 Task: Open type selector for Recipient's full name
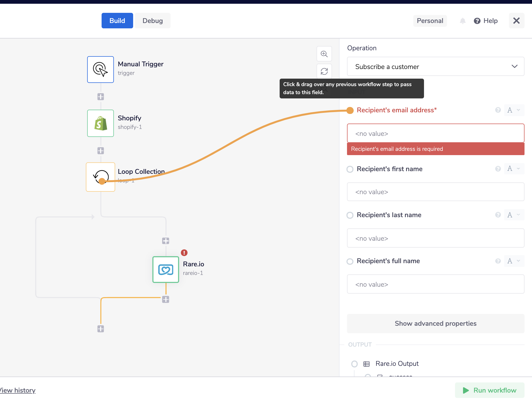pyautogui.click(x=514, y=261)
